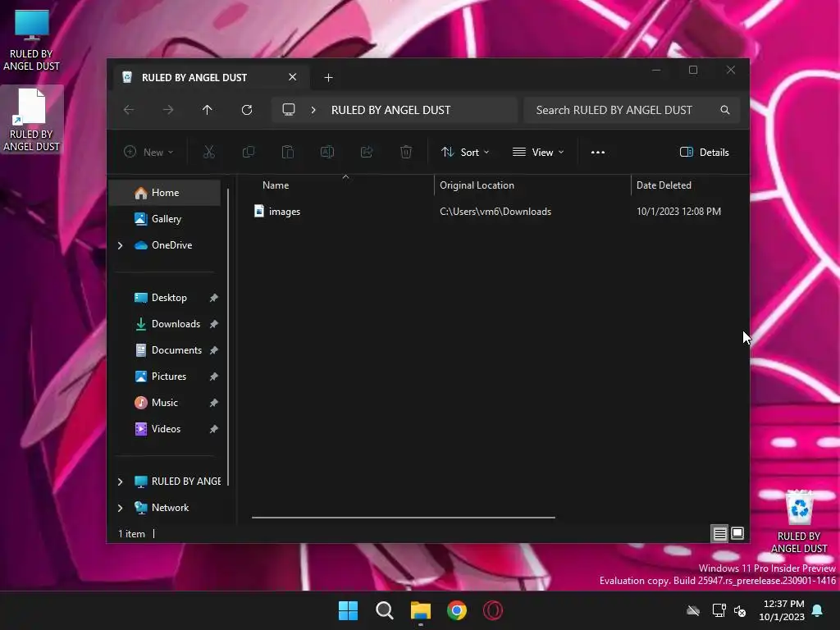Click the network status tray icon
Image resolution: width=840 pixels, height=630 pixels.
click(x=719, y=610)
